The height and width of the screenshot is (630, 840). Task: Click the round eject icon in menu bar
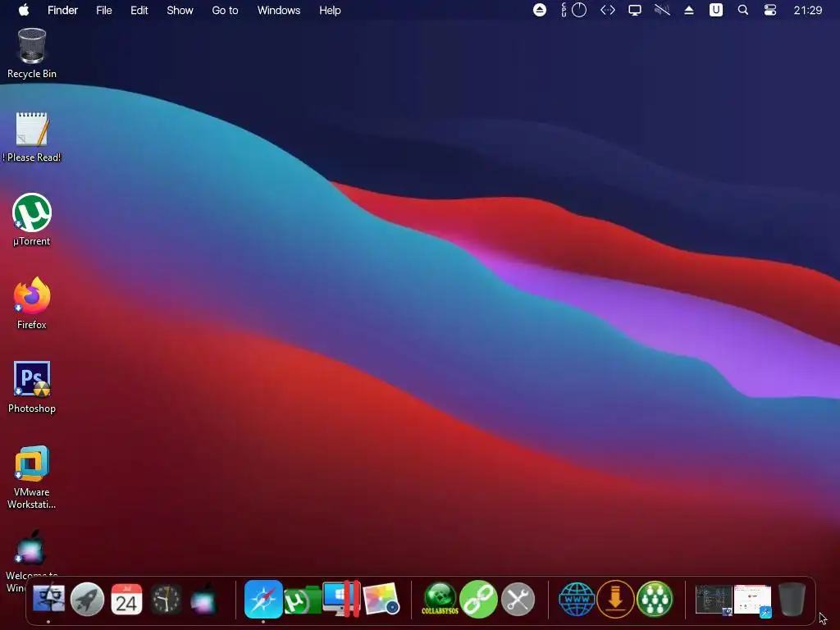pos(540,10)
